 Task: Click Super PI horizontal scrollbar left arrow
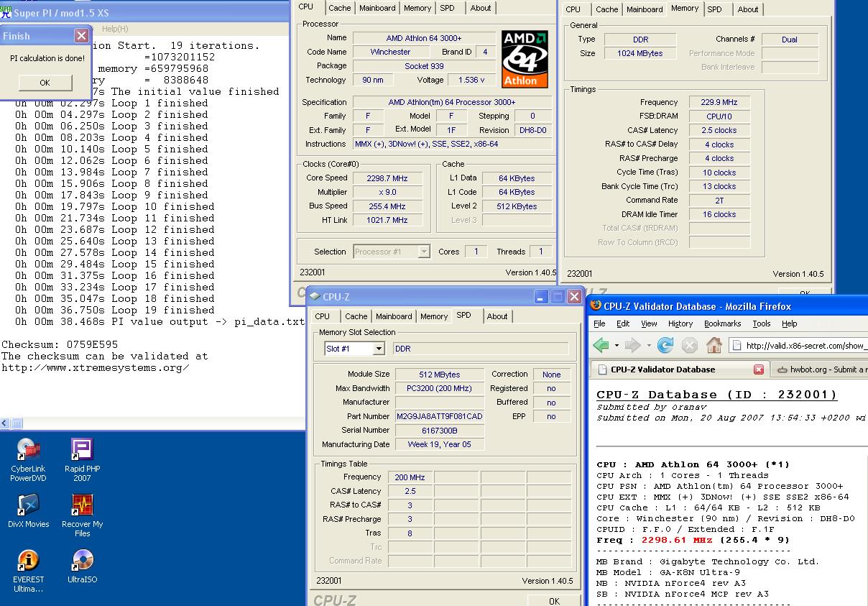click(x=5, y=423)
